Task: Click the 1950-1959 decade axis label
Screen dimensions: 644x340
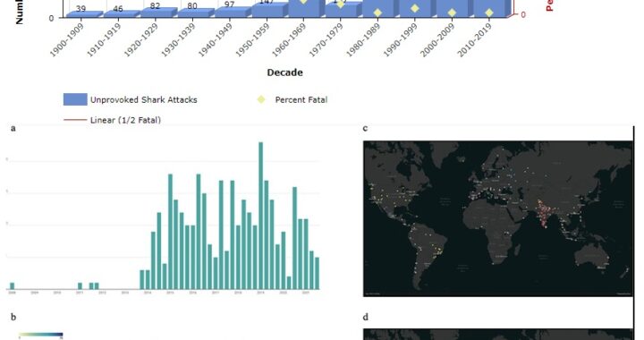Action: coord(252,40)
